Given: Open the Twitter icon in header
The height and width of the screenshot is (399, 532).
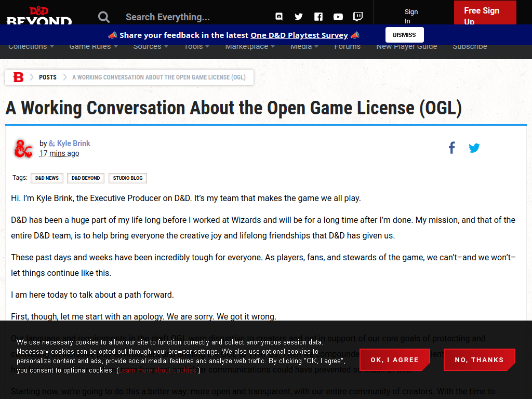Looking at the screenshot, I should [x=299, y=17].
